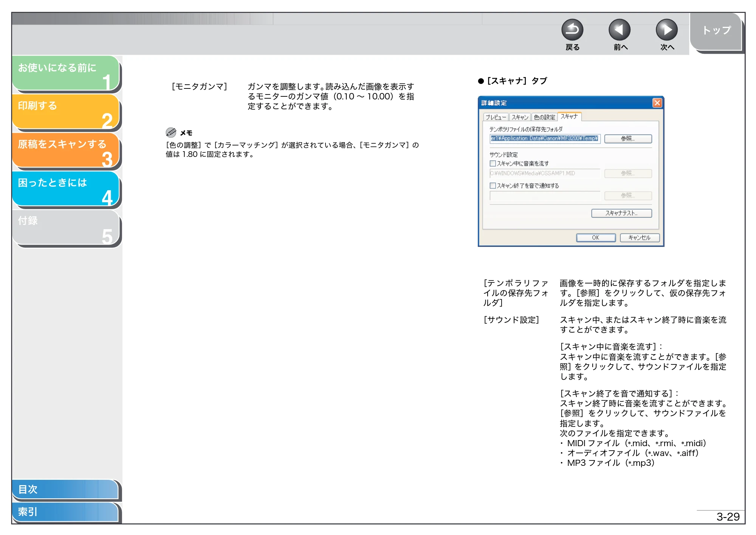
Task: Click the ［スキャナ］タブ heading text
Action: (x=517, y=81)
